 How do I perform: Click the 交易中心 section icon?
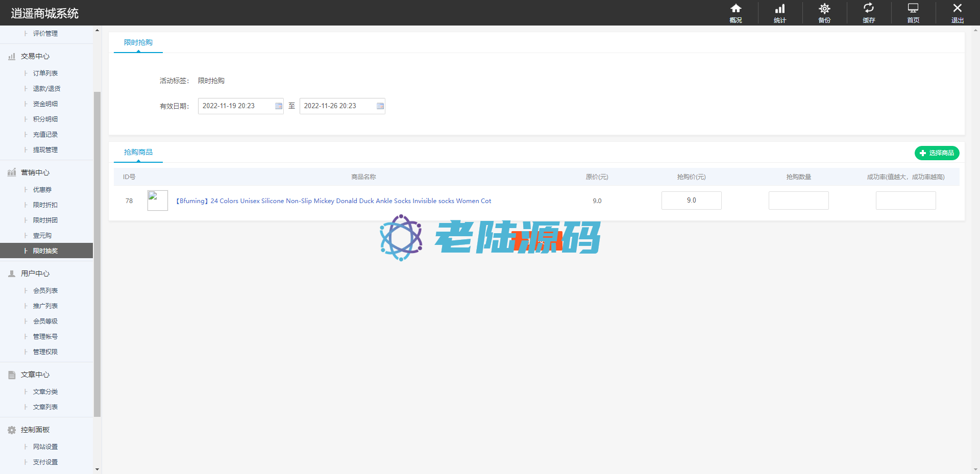point(12,56)
